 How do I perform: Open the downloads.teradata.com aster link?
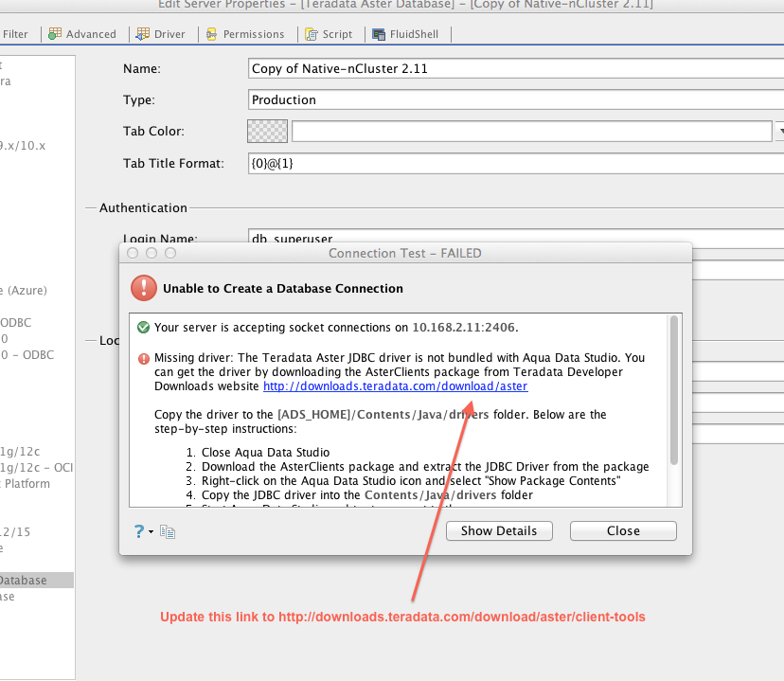(x=396, y=386)
